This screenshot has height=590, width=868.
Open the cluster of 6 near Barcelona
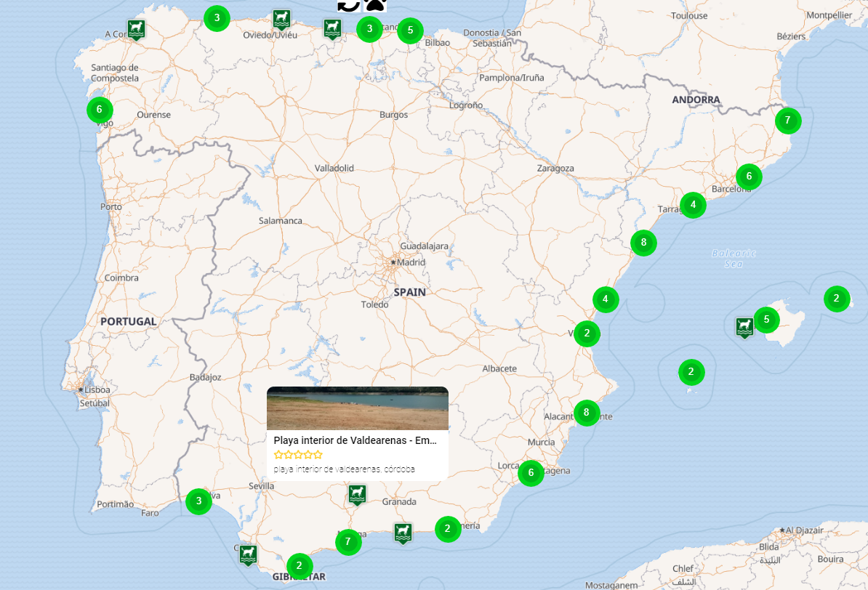(749, 177)
